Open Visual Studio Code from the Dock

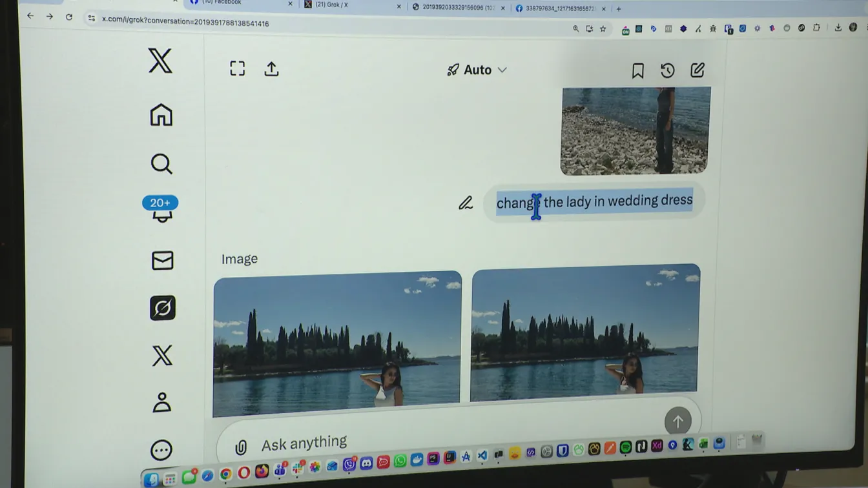click(x=482, y=456)
